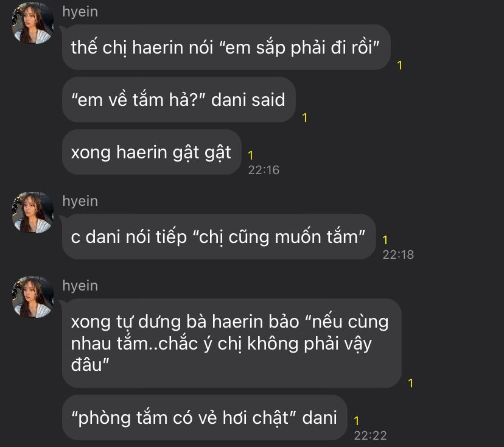Select the message 'xong haerin gật gật'

(x=152, y=152)
